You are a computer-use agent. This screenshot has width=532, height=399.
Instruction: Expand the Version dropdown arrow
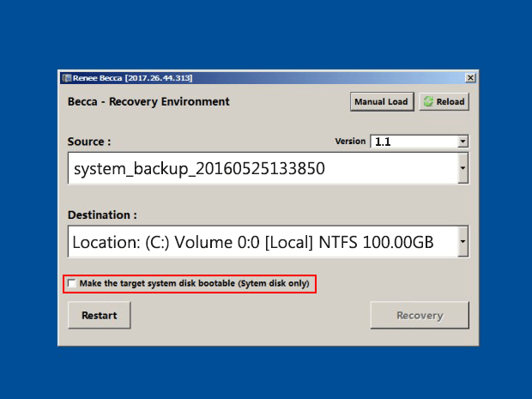coord(462,142)
